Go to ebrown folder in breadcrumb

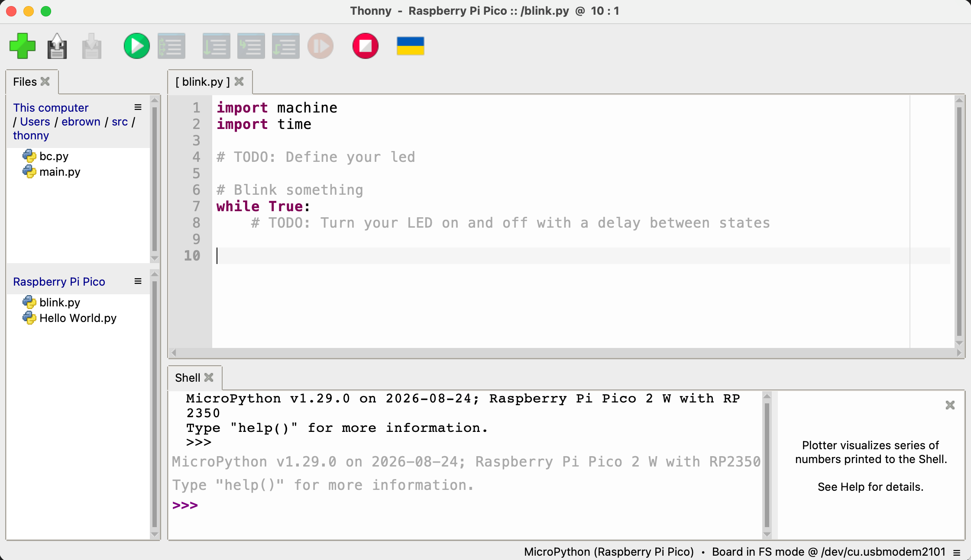click(x=81, y=122)
